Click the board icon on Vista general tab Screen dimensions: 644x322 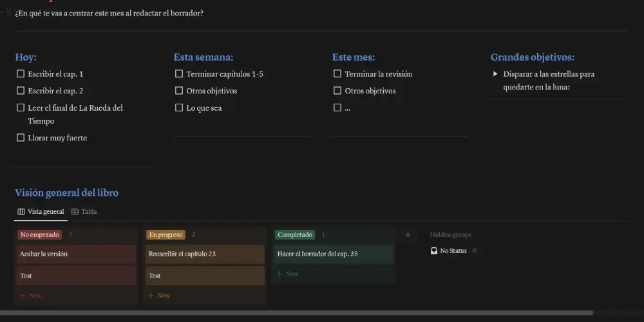point(21,212)
